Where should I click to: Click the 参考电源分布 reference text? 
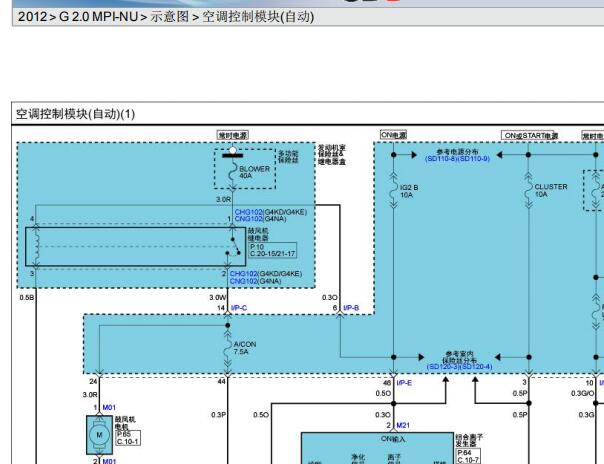click(457, 152)
